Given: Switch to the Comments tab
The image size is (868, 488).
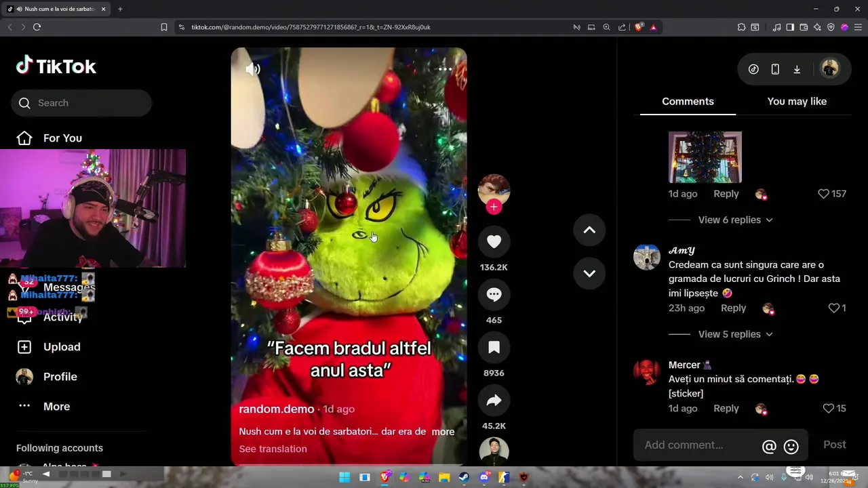Looking at the screenshot, I should click(x=688, y=102).
